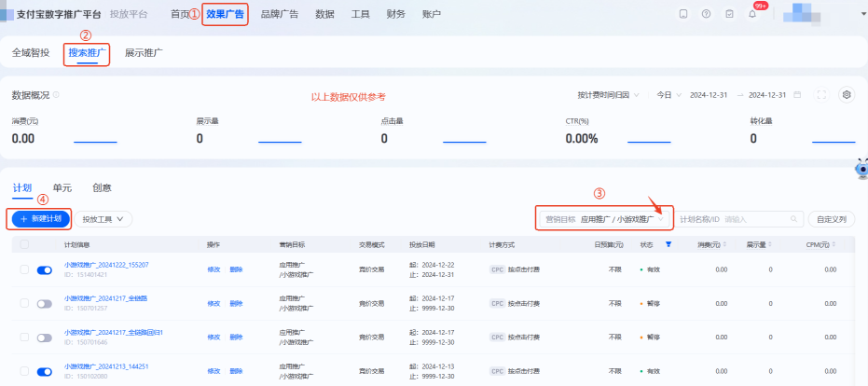Select checkbox of 小游戏推广_20241217_全链路回归1 row
The width and height of the screenshot is (868, 386).
pyautogui.click(x=24, y=338)
